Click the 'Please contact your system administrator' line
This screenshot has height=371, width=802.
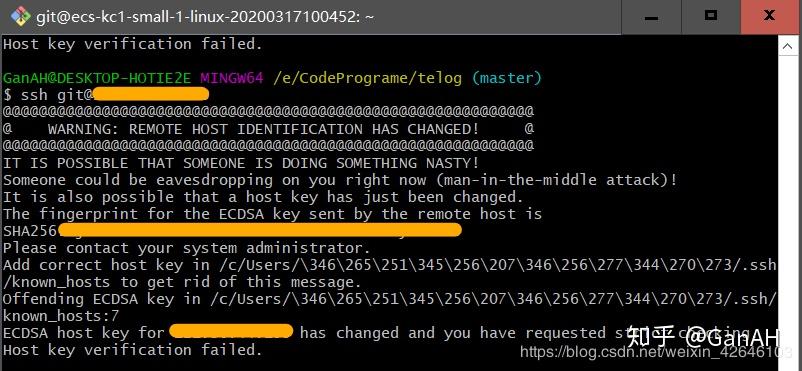[187, 248]
